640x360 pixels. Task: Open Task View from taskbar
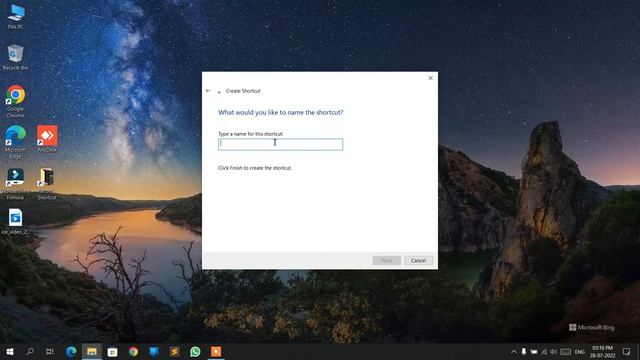tap(50, 351)
